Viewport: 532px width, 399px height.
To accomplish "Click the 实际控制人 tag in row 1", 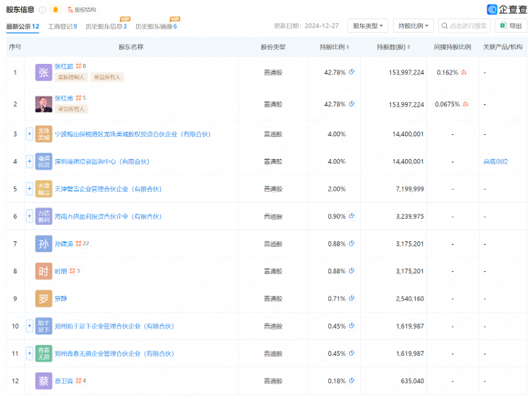I will 71,77.
